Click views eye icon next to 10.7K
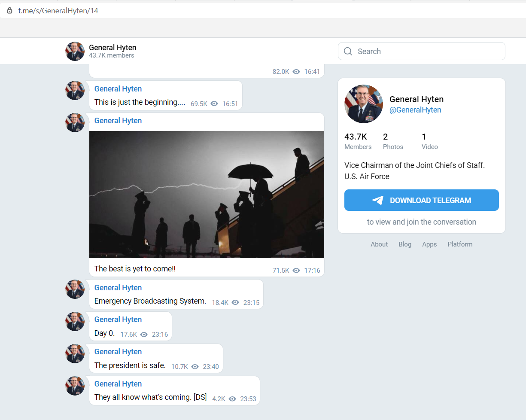Image resolution: width=526 pixels, height=420 pixels. tap(195, 367)
